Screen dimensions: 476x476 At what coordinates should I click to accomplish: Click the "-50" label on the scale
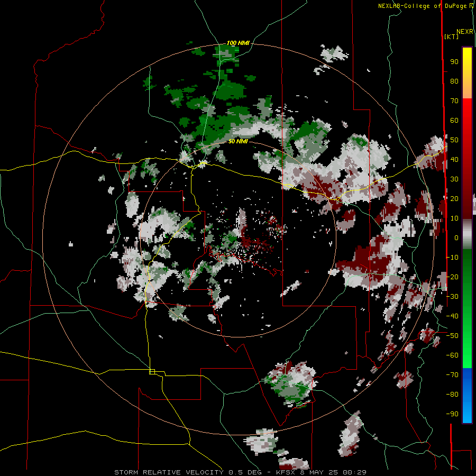pos(452,335)
